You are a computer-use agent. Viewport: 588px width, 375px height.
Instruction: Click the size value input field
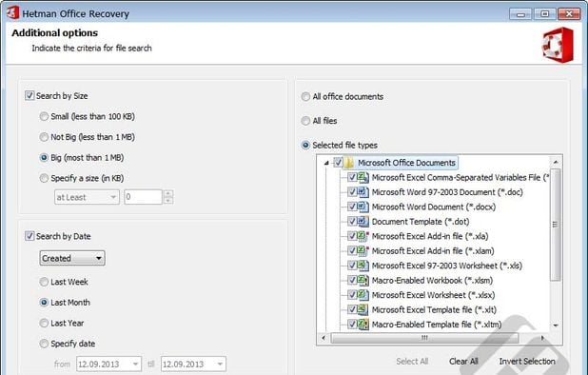point(143,197)
